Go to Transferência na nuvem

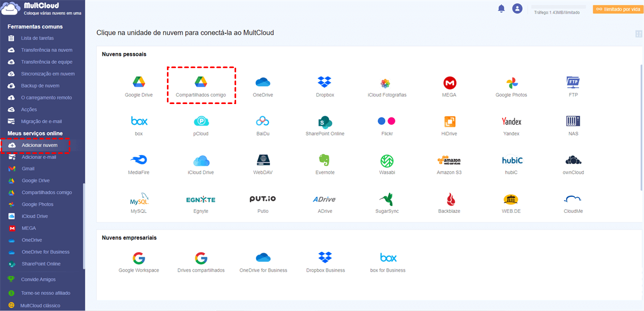(47, 50)
